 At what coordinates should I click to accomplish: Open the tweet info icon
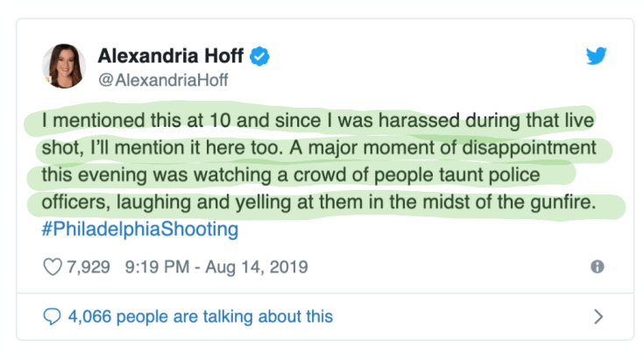coord(598,267)
